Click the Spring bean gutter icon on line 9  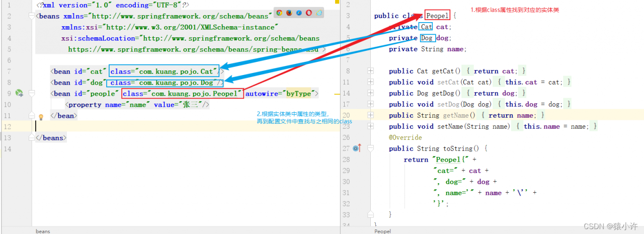(x=19, y=93)
